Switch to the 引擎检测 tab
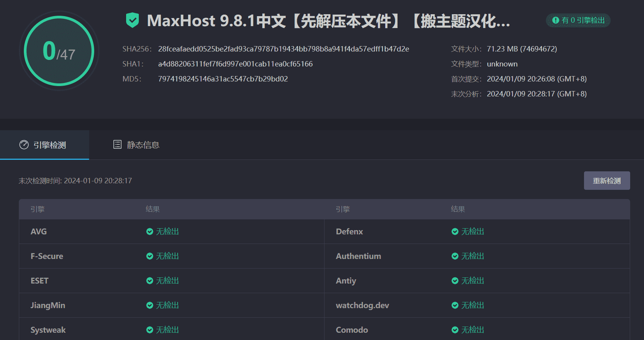The width and height of the screenshot is (644, 340). click(45, 145)
